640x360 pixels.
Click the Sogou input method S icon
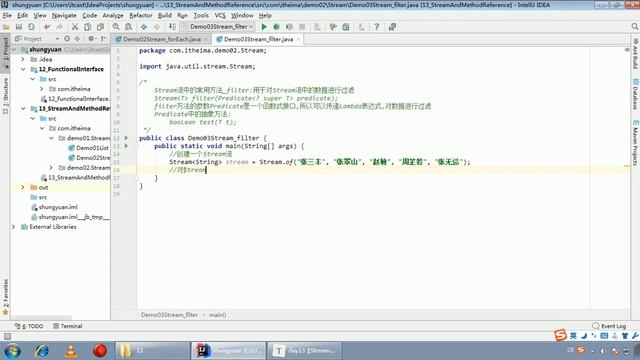coord(560,336)
